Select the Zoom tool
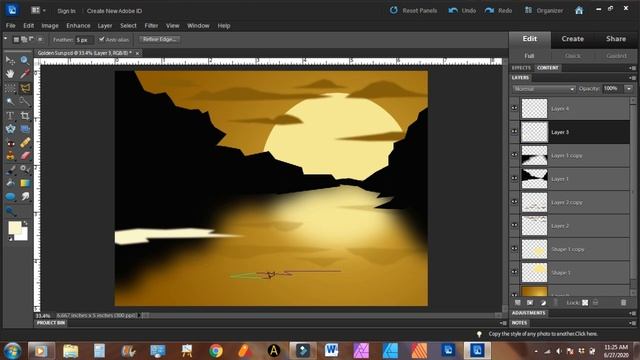Screen dimensions: 640x360 (x=25, y=61)
